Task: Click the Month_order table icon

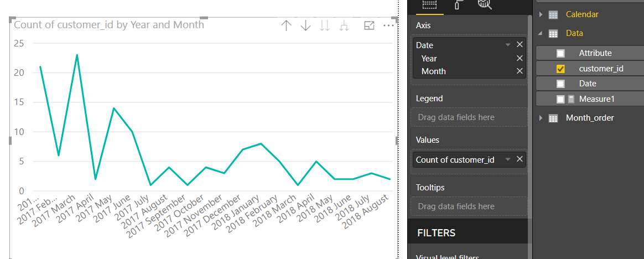Action: coord(553,118)
